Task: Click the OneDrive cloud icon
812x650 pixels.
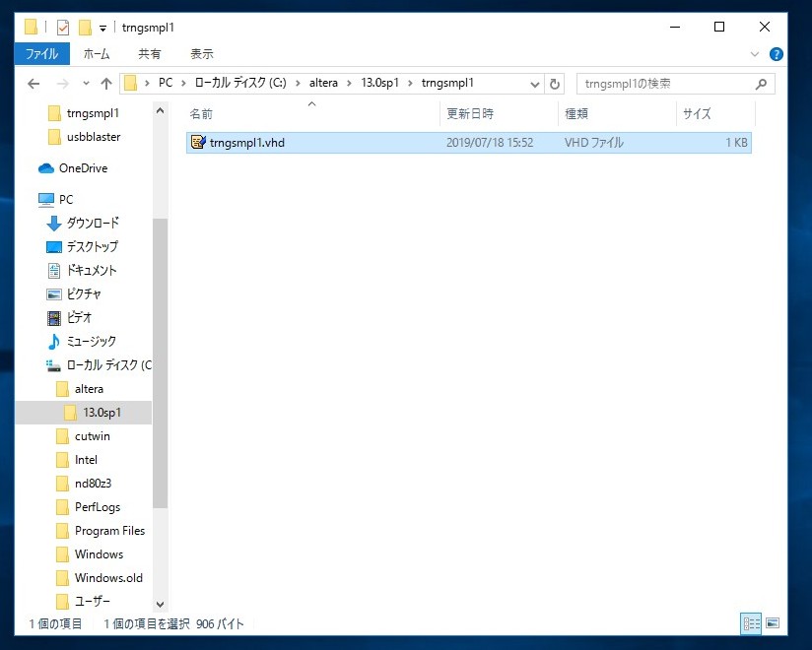Action: (x=46, y=168)
